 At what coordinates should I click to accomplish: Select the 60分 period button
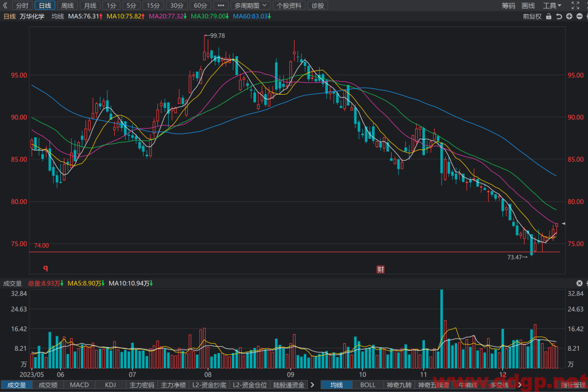(200, 6)
